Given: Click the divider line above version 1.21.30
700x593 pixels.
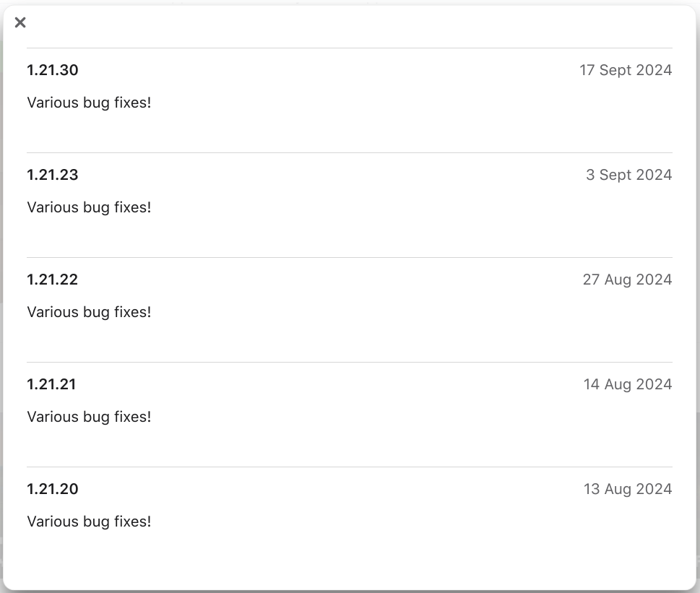Looking at the screenshot, I should [350, 48].
